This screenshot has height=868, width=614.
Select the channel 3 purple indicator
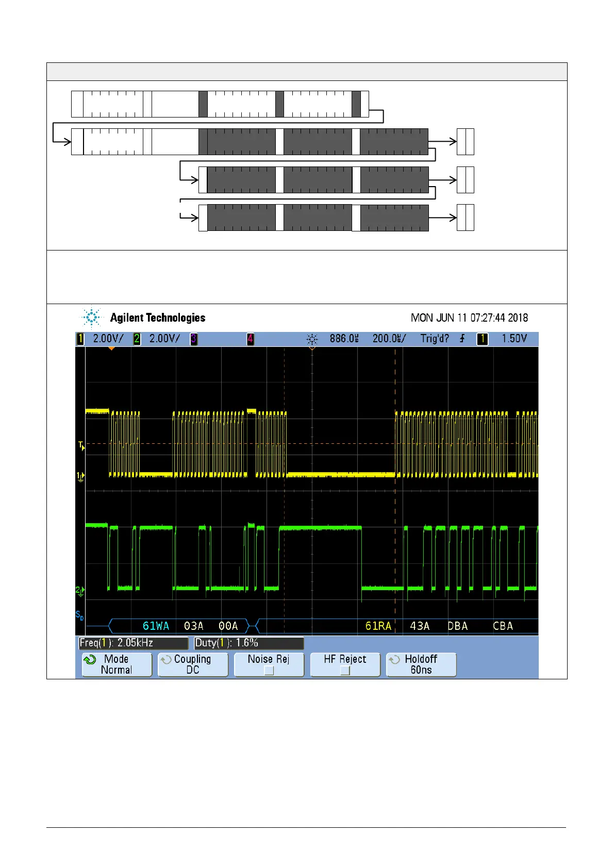click(193, 339)
